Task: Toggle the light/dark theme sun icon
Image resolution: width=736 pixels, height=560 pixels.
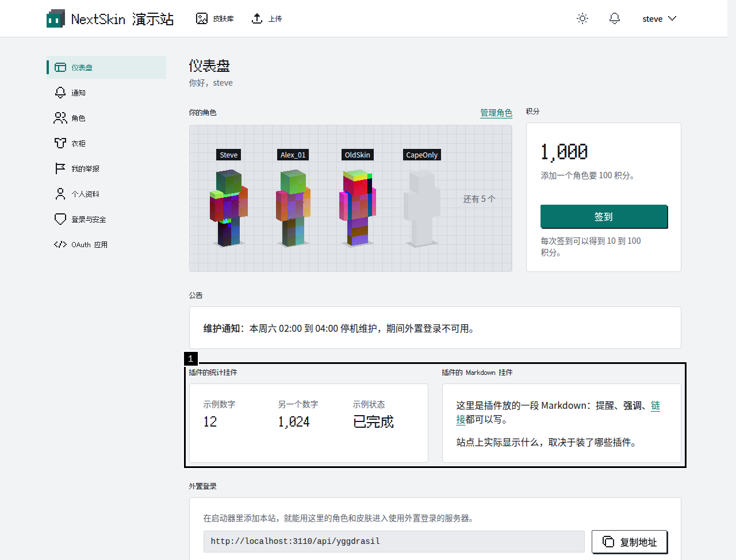Action: pos(582,18)
